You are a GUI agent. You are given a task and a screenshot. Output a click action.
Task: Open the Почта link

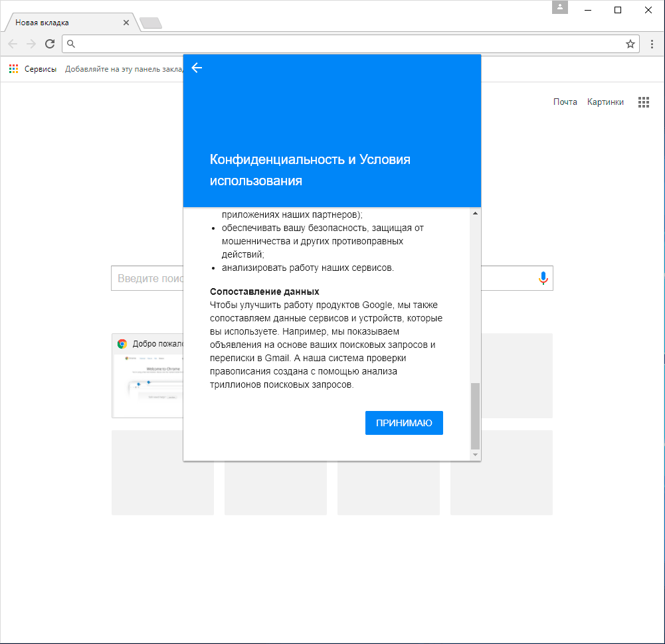pyautogui.click(x=565, y=102)
